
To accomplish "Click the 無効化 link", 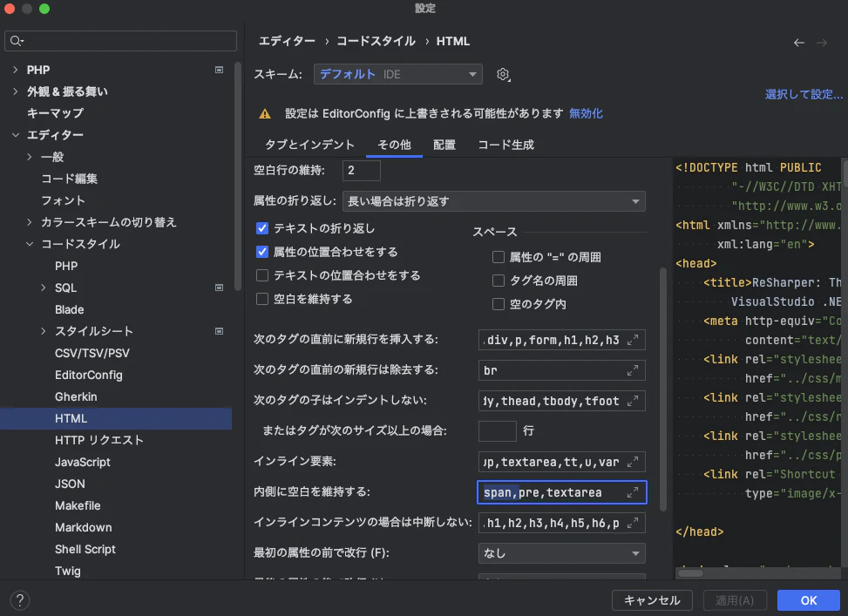I will (x=586, y=113).
